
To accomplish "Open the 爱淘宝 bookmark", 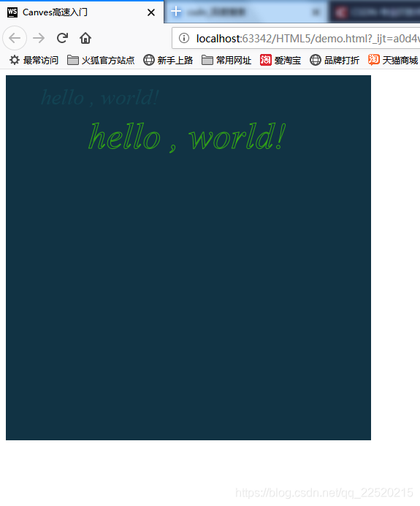I will (280, 60).
